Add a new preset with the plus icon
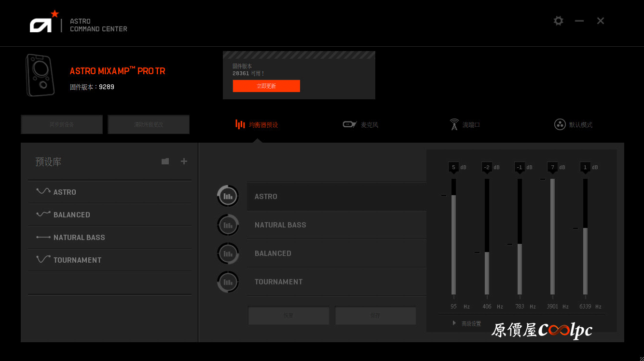644x361 pixels. click(x=184, y=161)
